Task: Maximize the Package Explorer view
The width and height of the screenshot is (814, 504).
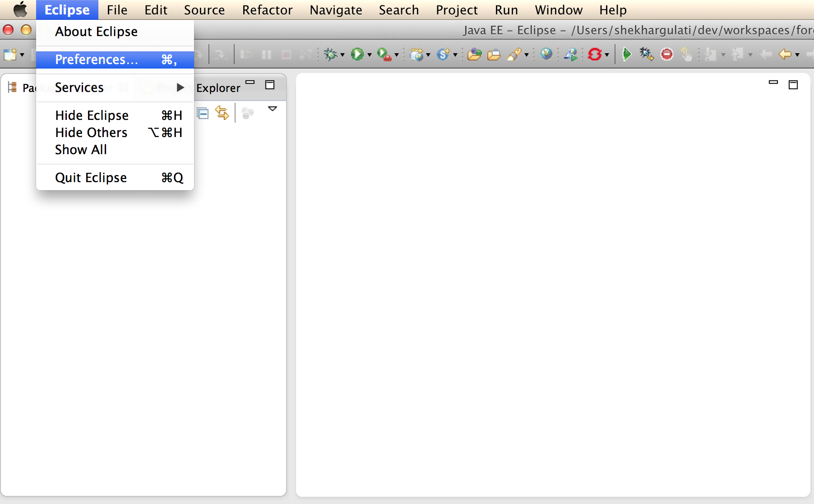Action: [270, 85]
